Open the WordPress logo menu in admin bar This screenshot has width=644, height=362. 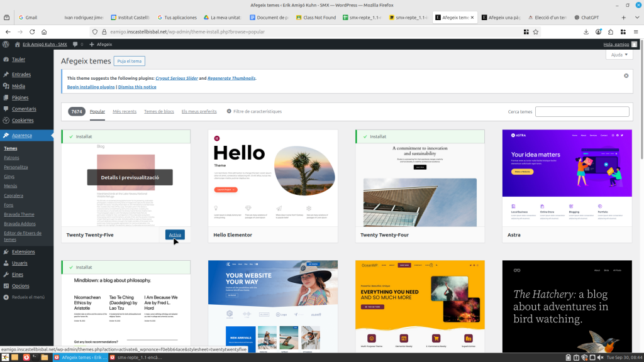click(6, 44)
